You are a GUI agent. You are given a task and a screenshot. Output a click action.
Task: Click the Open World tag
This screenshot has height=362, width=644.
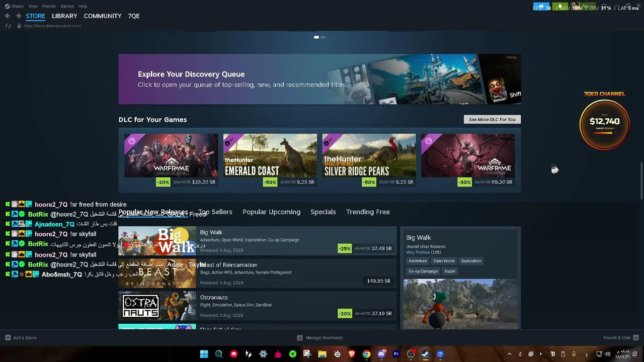(x=444, y=261)
